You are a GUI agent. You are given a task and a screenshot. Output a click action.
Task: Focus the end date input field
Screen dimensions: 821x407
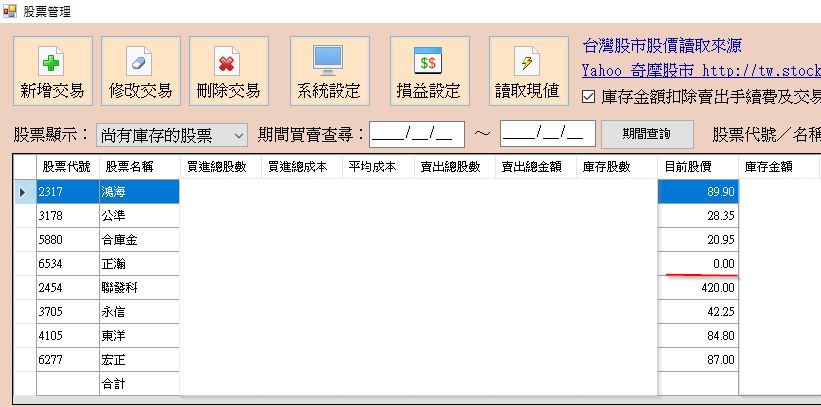pyautogui.click(x=548, y=134)
